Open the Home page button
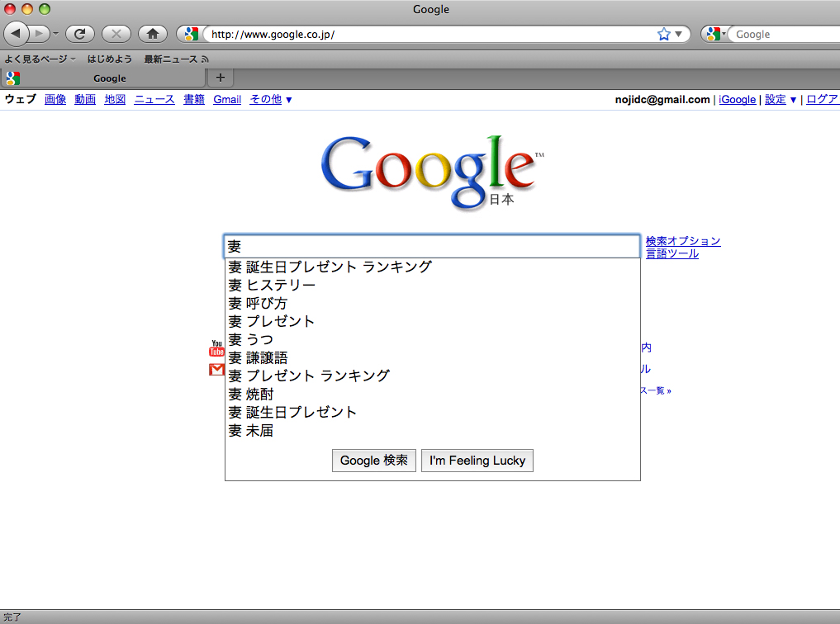This screenshot has height=624, width=840. (x=153, y=34)
